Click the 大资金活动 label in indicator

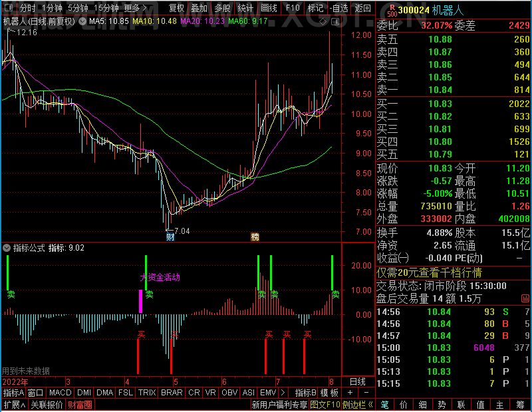pos(160,277)
